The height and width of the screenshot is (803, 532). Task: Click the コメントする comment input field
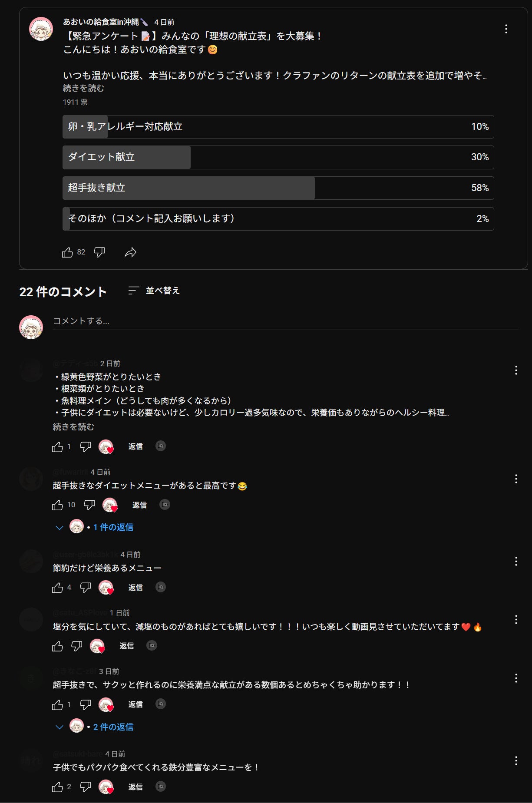(x=285, y=321)
